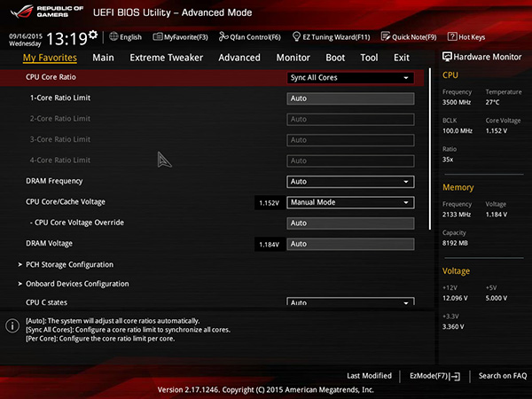Select the CPU C states label
Screen dimensions: 532x399
tap(46, 302)
